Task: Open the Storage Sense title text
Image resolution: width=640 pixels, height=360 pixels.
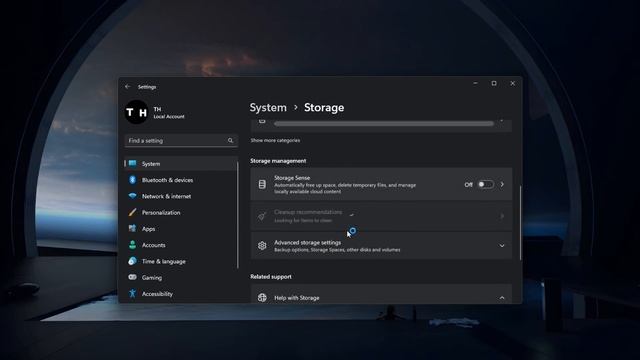Action: (292, 178)
